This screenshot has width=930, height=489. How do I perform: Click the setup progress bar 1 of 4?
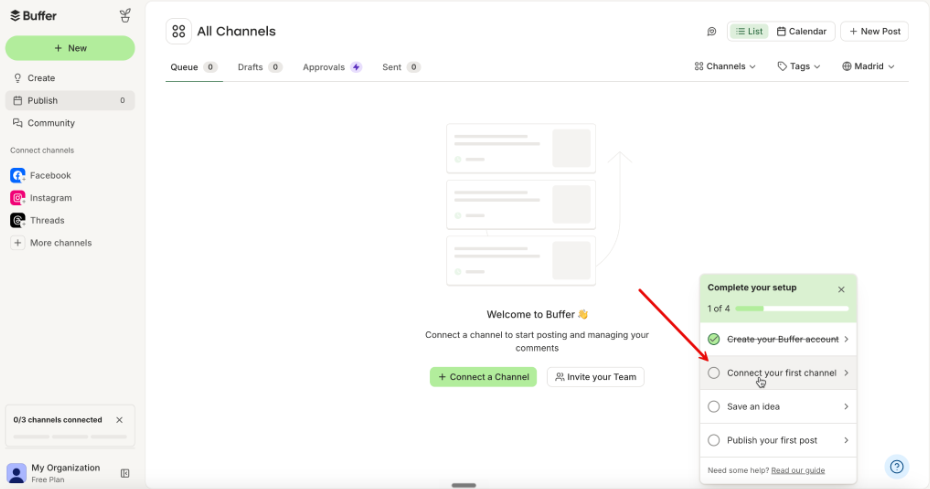(x=792, y=309)
